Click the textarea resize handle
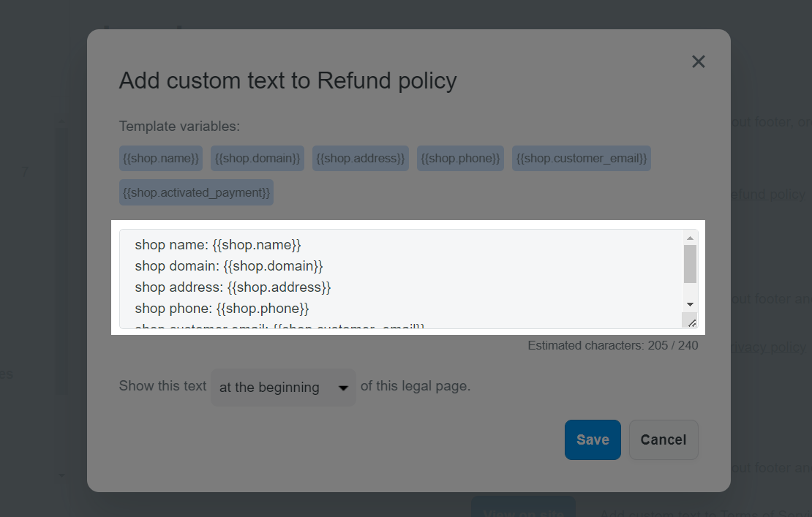 tap(691, 322)
